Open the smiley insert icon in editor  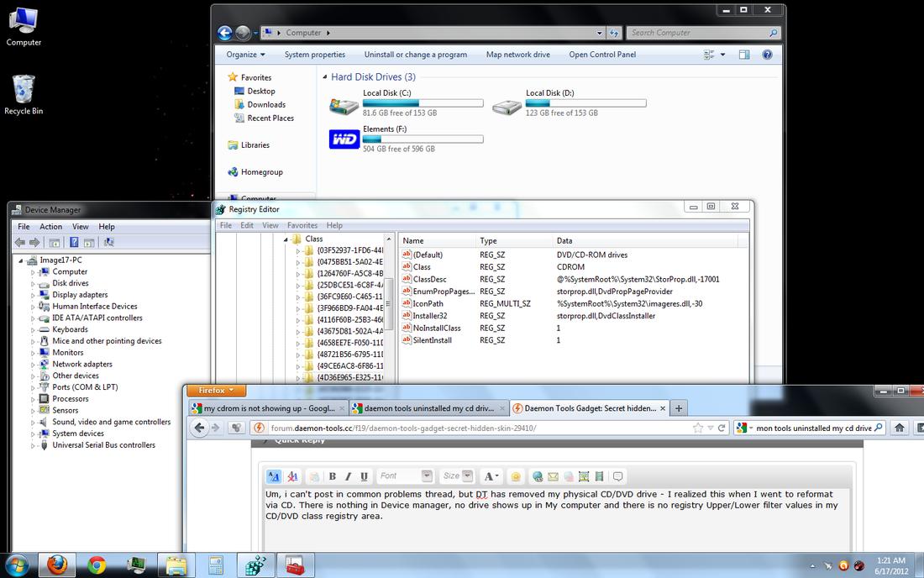pos(516,476)
